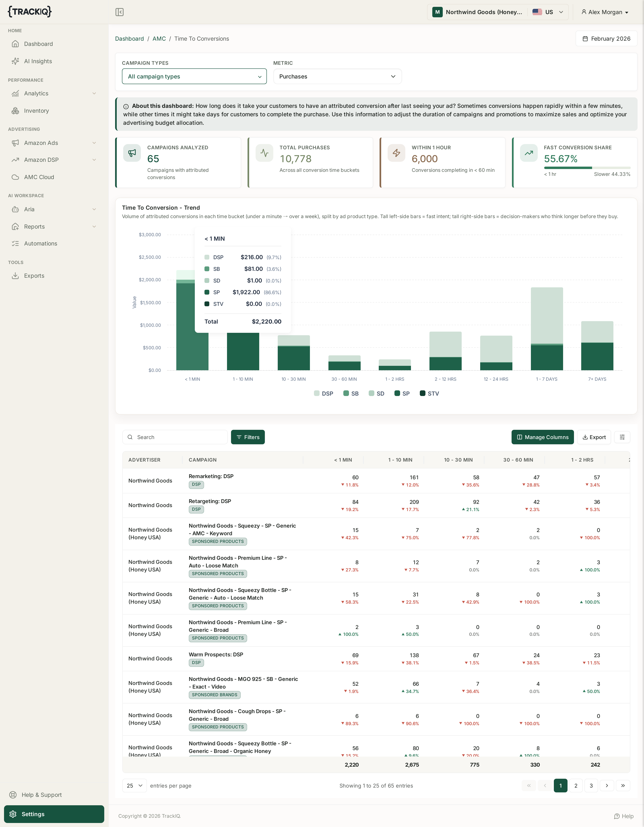This screenshot has height=827, width=644.
Task: Open the Reports sidebar item
Action: (54, 226)
